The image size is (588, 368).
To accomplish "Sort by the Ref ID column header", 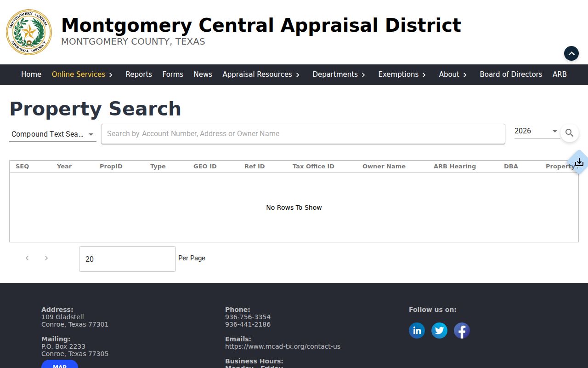I will coord(254,167).
